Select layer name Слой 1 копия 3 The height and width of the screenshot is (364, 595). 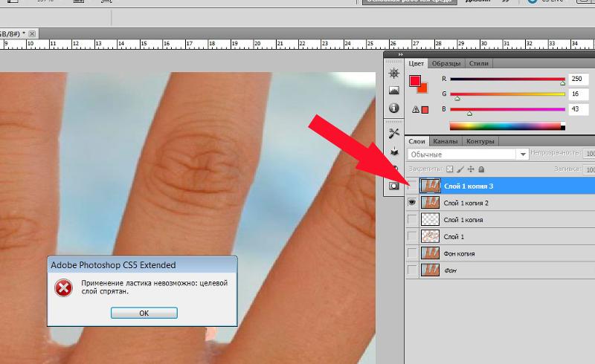click(x=469, y=186)
